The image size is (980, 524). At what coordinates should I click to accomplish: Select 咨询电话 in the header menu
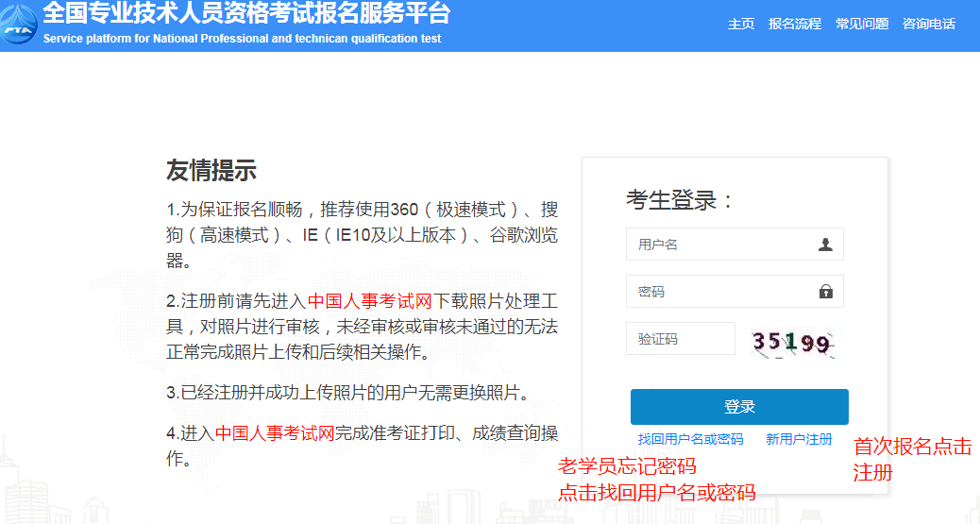[929, 24]
